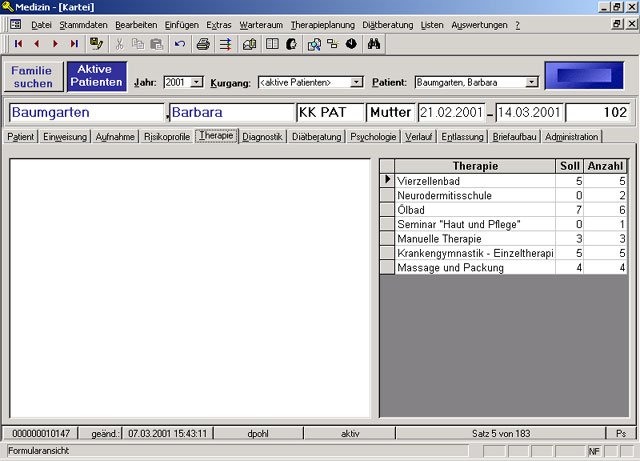Screen dimensions: 640x461
Task: Open the Therapieplanung menu
Action: [323, 25]
